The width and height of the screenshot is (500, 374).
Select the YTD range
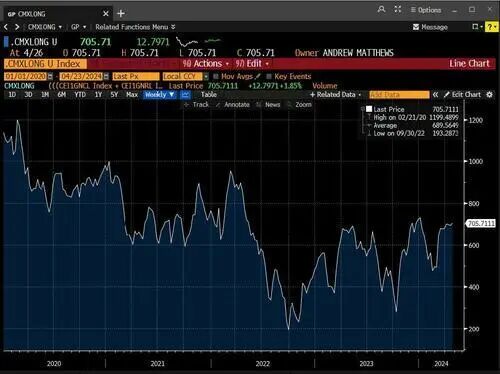pyautogui.click(x=80, y=95)
